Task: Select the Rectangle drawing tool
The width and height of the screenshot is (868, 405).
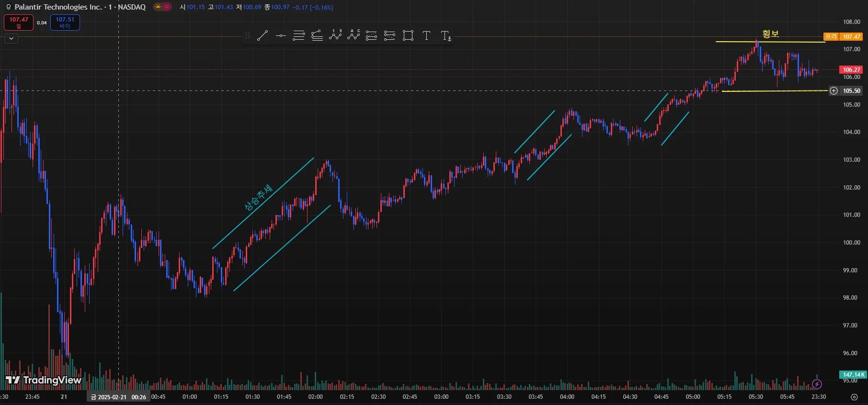Action: [408, 35]
